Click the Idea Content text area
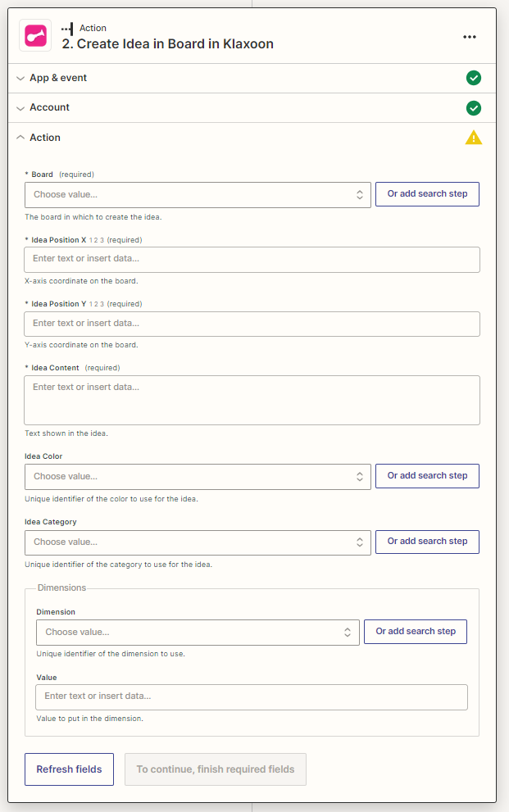The width and height of the screenshot is (509, 812). pyautogui.click(x=252, y=400)
